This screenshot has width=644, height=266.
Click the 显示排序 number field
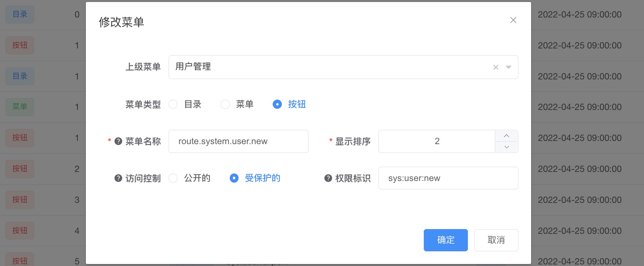coord(437,141)
